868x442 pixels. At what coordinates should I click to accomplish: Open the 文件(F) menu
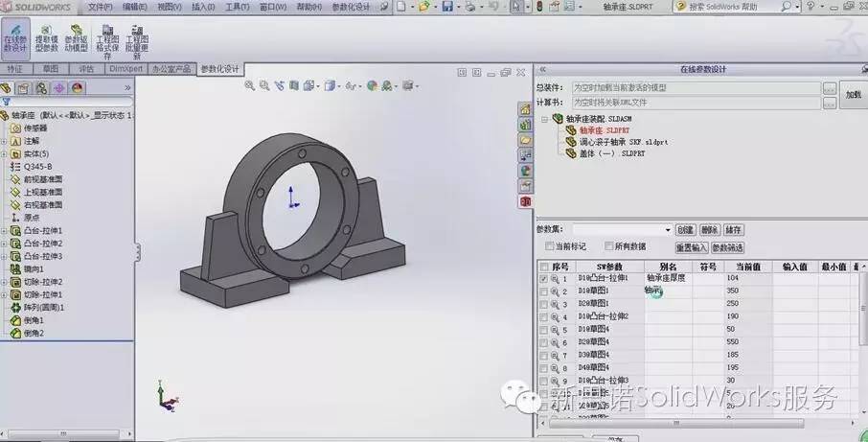(101, 7)
